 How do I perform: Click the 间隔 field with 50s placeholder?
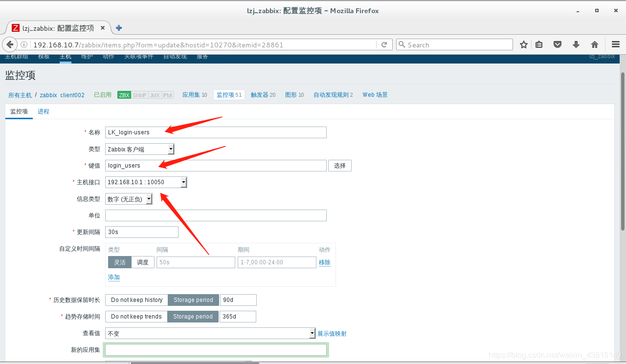point(196,262)
